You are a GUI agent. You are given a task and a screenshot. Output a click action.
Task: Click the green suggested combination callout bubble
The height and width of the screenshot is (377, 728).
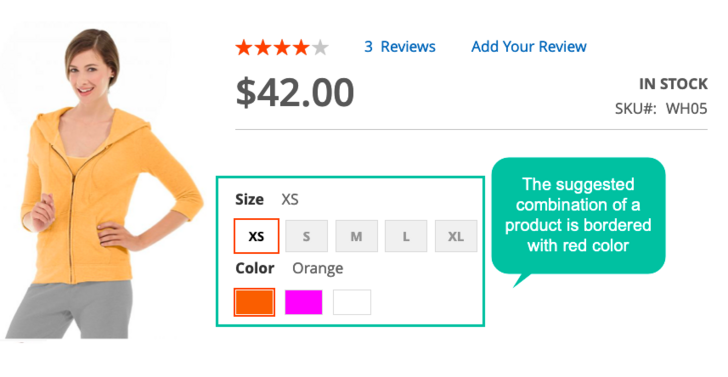click(x=578, y=216)
